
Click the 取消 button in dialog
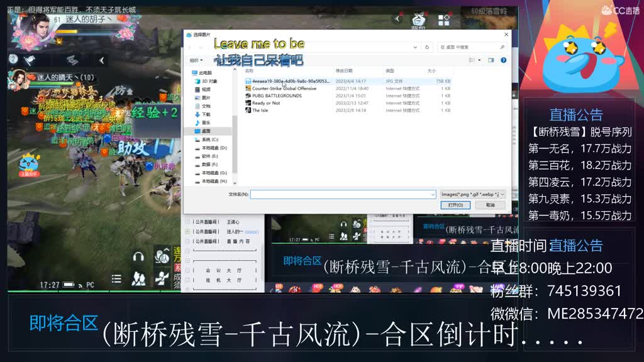point(491,205)
